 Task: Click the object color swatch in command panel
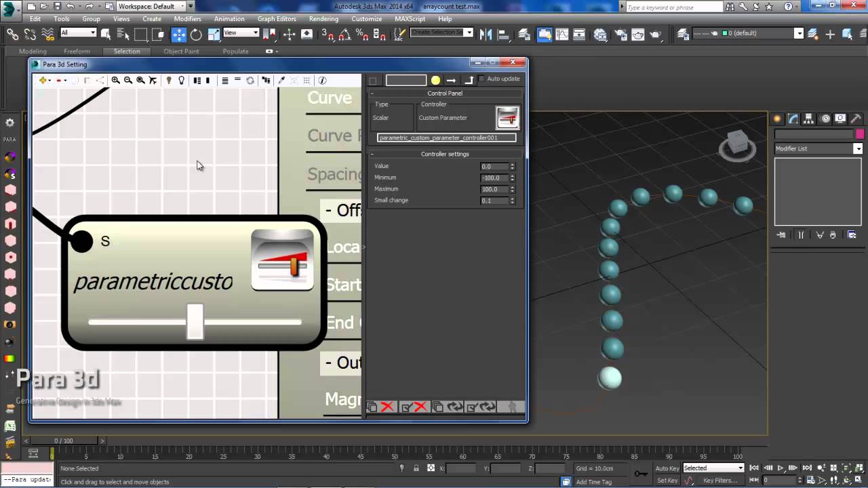click(x=860, y=134)
